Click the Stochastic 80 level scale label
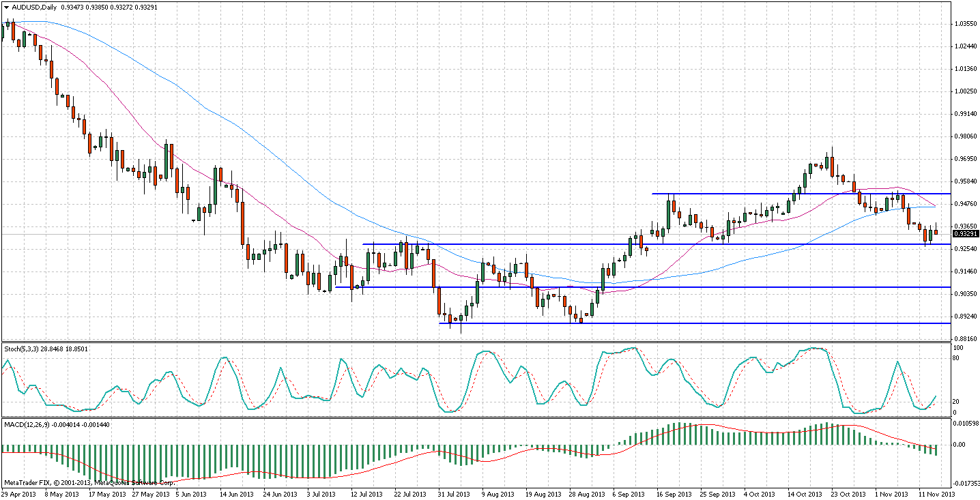 [x=958, y=358]
